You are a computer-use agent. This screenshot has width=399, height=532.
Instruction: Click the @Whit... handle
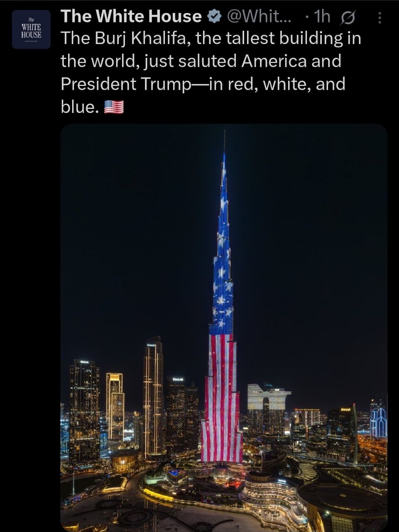259,17
